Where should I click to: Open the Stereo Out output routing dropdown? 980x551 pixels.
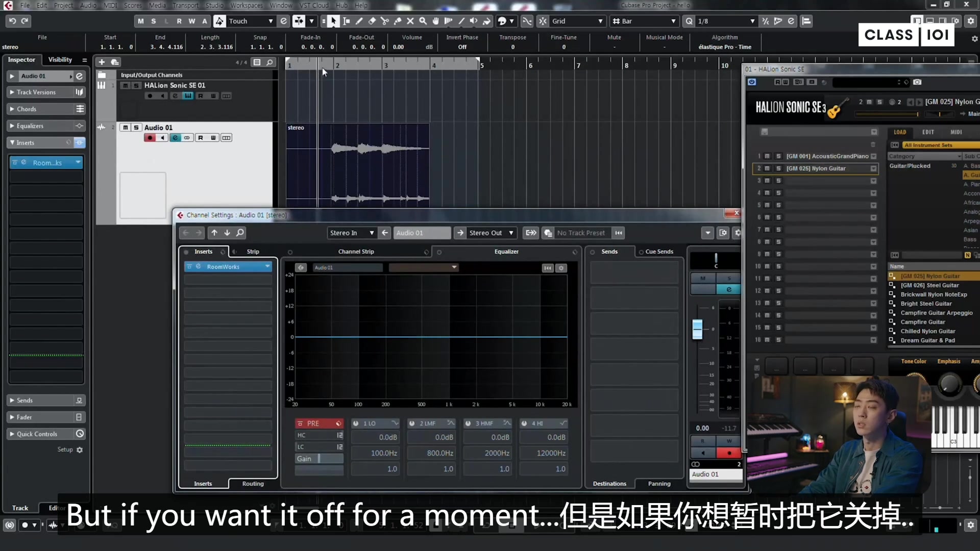coord(491,233)
